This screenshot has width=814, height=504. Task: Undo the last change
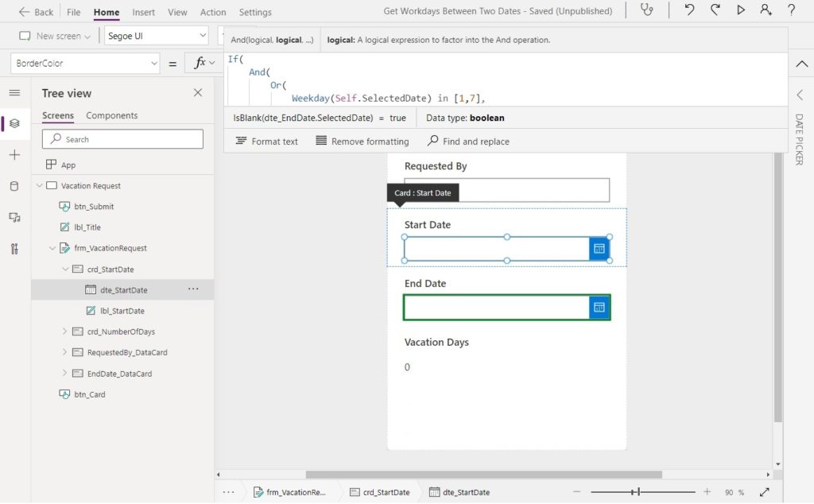coord(690,11)
